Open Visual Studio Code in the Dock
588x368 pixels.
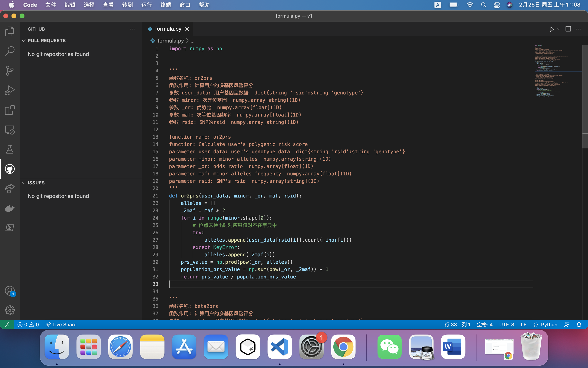click(x=280, y=347)
